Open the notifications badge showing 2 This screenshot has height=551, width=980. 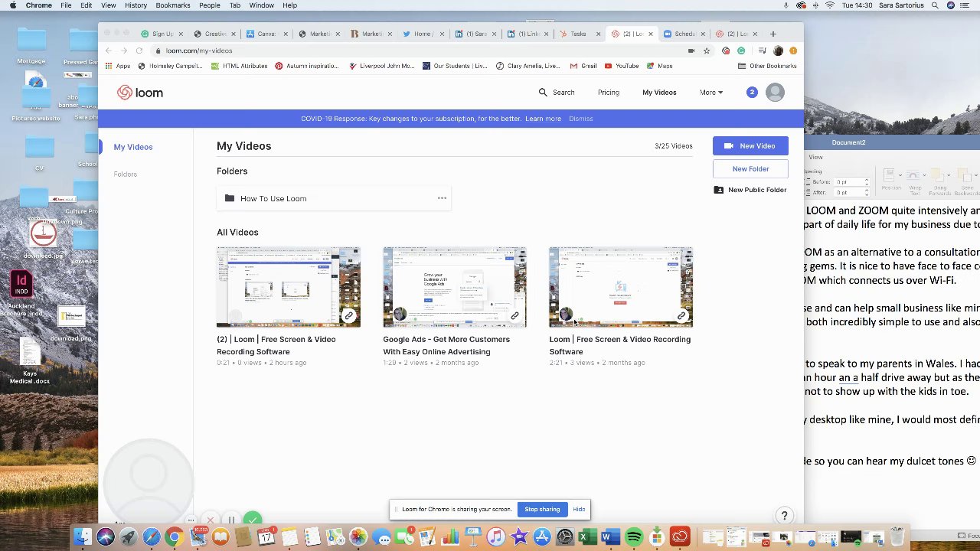tap(752, 92)
